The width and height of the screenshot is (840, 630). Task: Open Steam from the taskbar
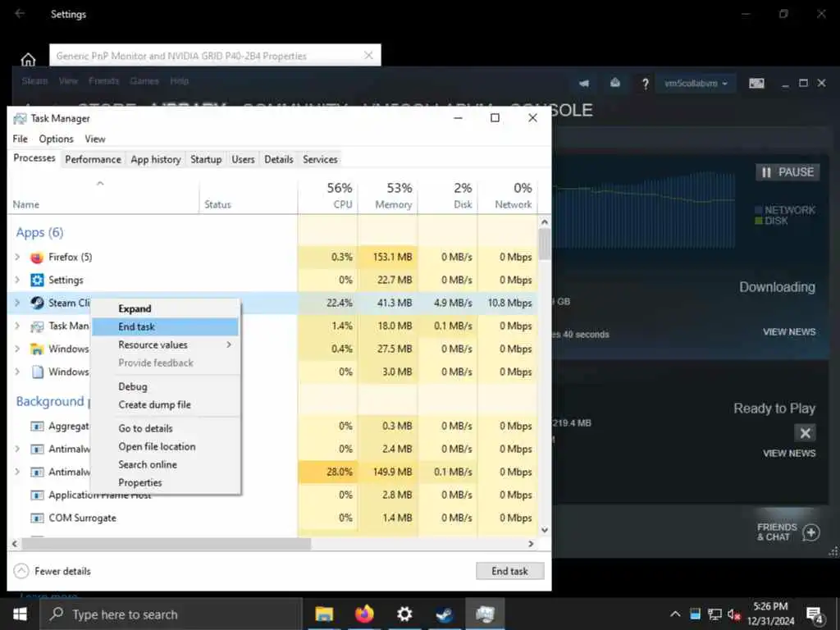[444, 614]
